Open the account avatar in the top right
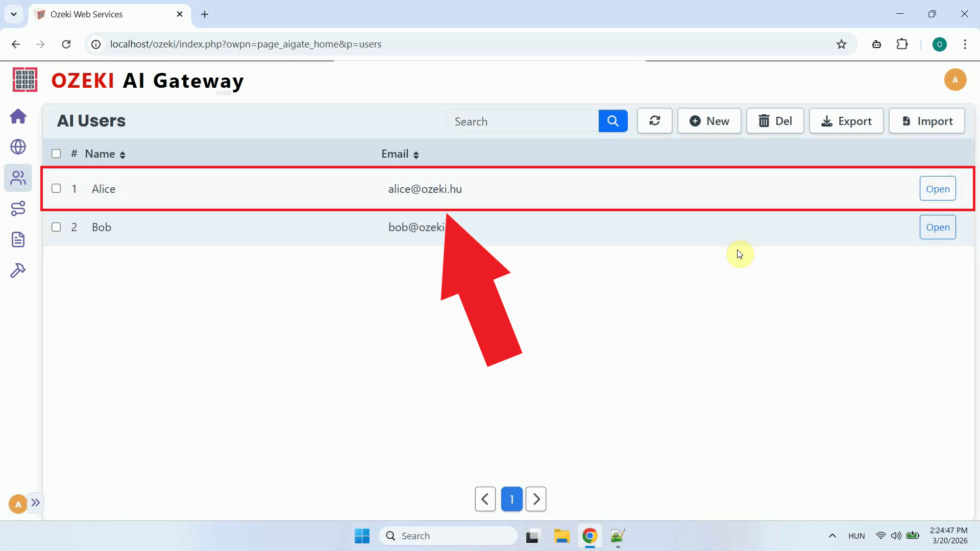Screen dimensions: 980x551 [955, 80]
